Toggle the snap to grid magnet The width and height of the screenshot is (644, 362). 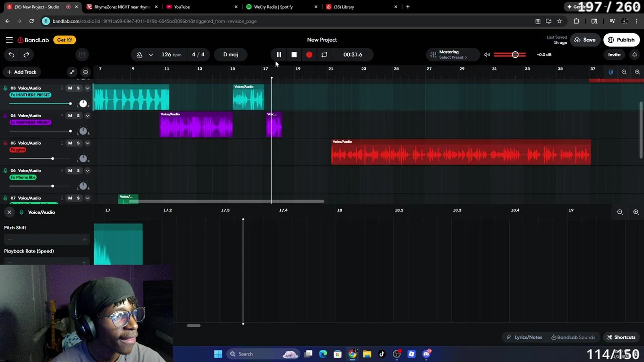pyautogui.click(x=610, y=72)
